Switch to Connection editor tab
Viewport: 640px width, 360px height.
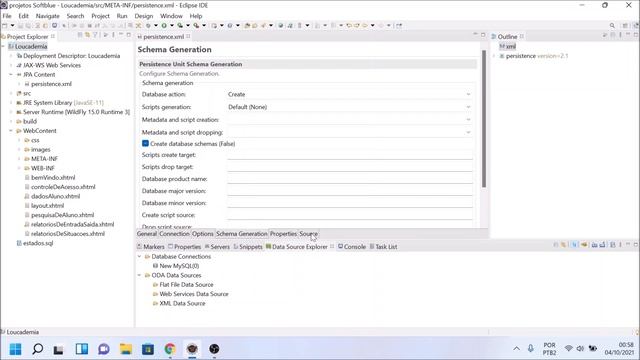click(174, 234)
